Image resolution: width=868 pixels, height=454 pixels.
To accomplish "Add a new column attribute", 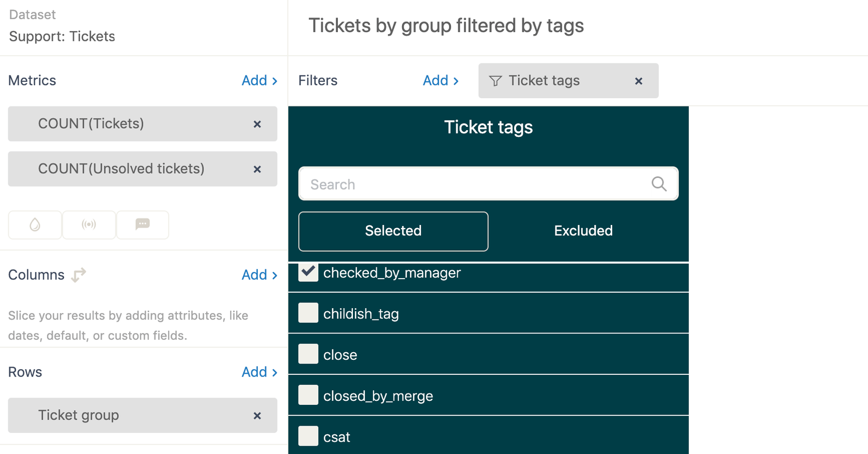I will point(259,275).
